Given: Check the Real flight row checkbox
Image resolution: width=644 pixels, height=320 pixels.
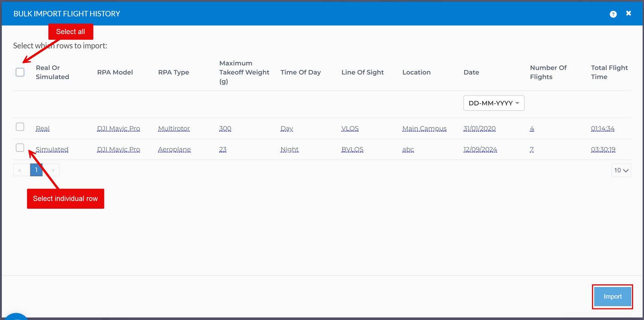Looking at the screenshot, I should point(20,127).
